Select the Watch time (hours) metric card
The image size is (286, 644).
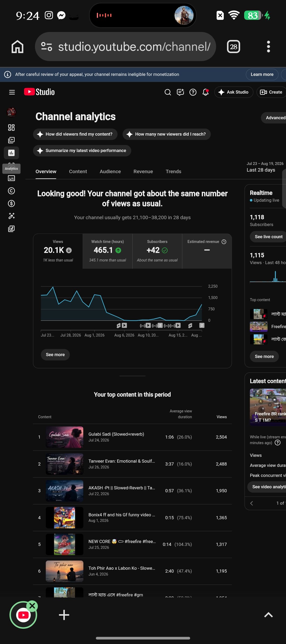[108, 251]
